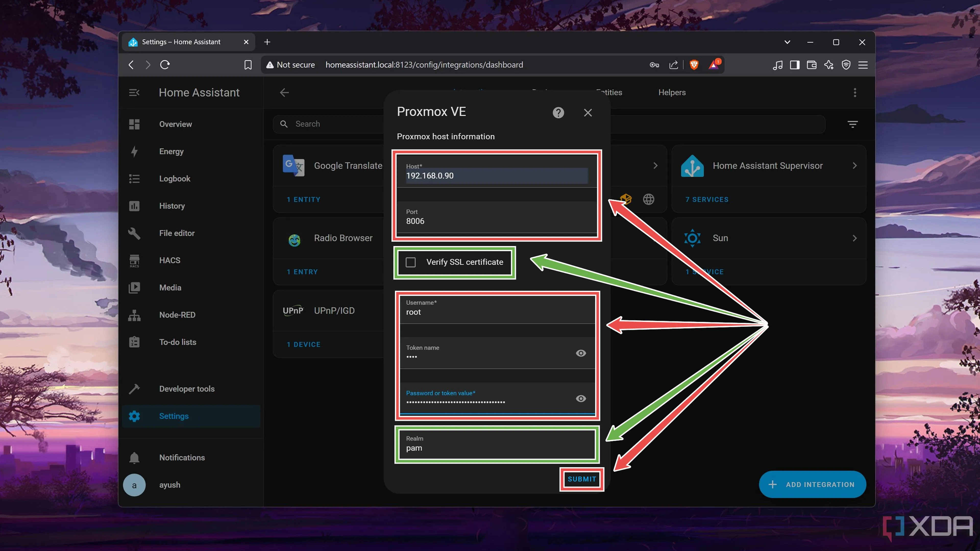
Task: Open the History chart icon
Action: pyautogui.click(x=134, y=206)
